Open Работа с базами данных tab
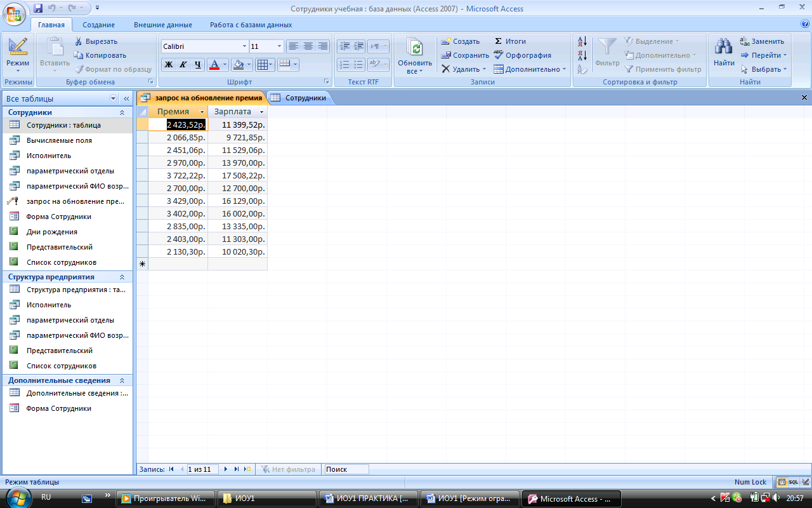The image size is (812, 508). (251, 25)
